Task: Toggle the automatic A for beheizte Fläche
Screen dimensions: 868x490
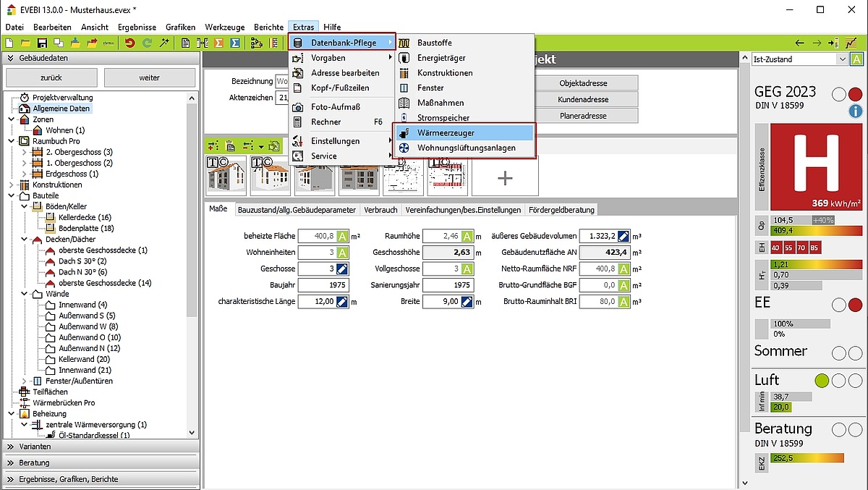Action: click(x=343, y=236)
